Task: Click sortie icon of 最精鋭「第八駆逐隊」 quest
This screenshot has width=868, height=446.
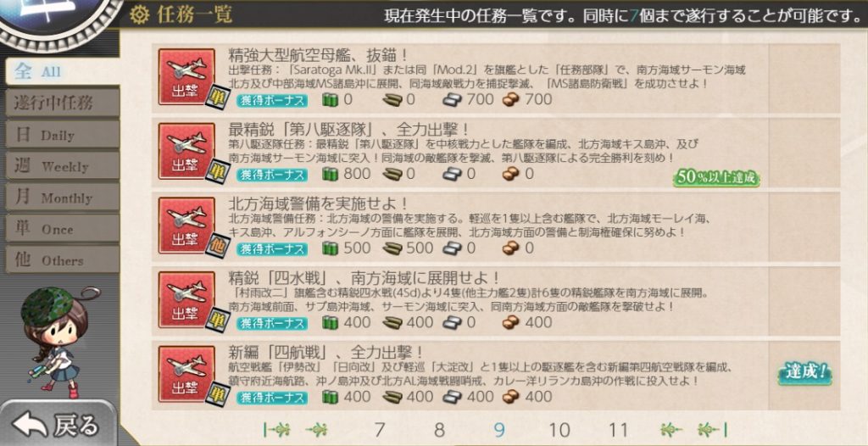Action: coord(186,151)
